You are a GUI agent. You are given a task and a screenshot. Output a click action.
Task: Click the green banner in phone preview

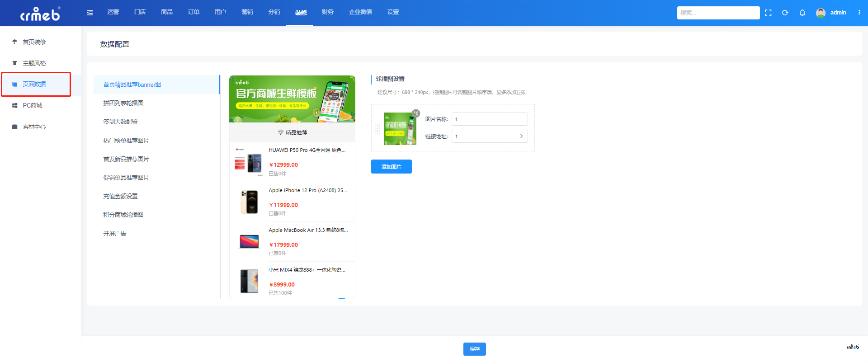click(292, 99)
